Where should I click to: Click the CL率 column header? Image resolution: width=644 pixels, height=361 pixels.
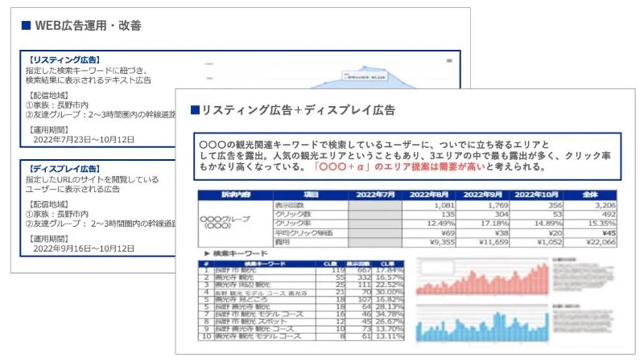(x=388, y=264)
